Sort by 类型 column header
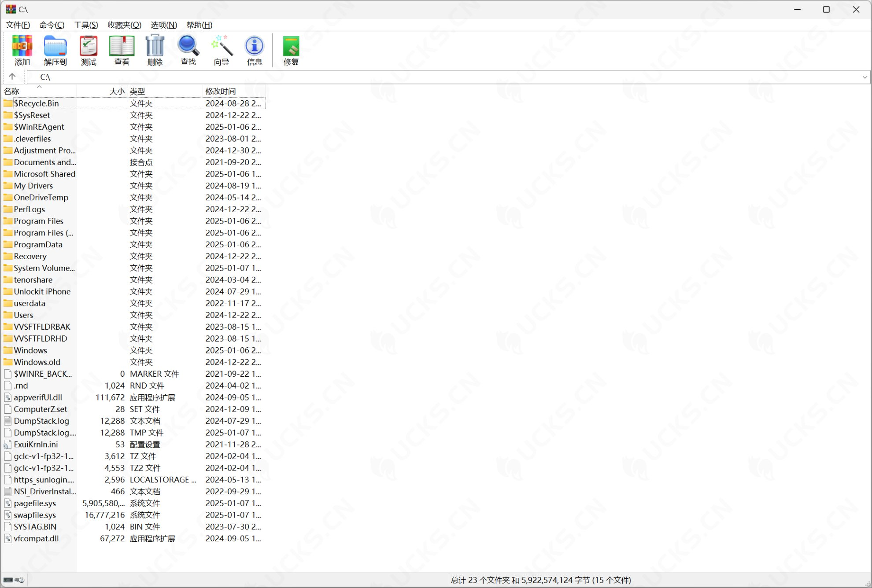 [165, 91]
